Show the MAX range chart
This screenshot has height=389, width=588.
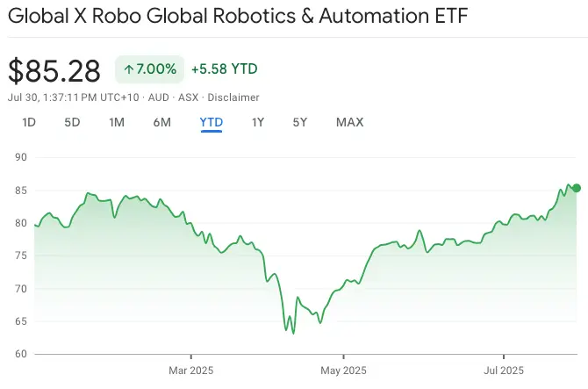tap(349, 122)
